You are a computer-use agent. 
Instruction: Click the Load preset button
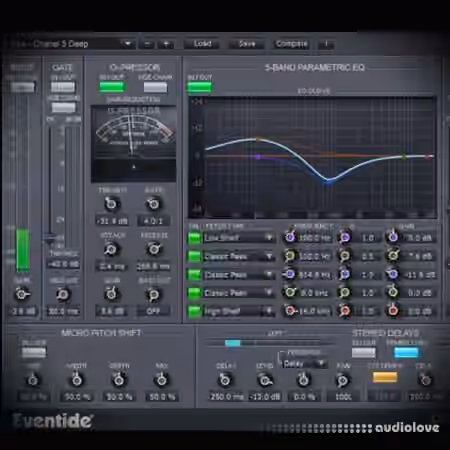click(x=202, y=44)
